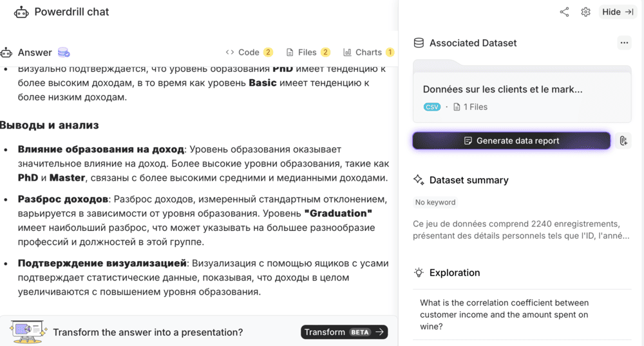The width and height of the screenshot is (644, 346).
Task: Click the database badge beside Answer
Action: click(x=64, y=52)
